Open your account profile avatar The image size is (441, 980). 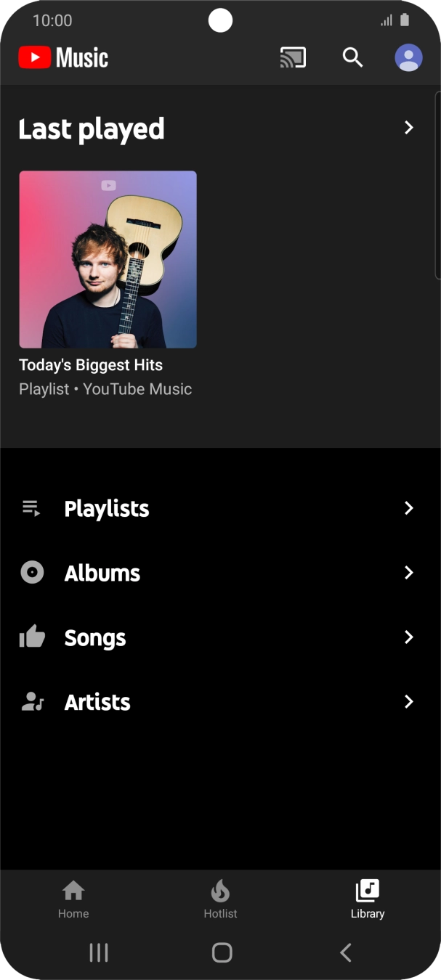[408, 57]
